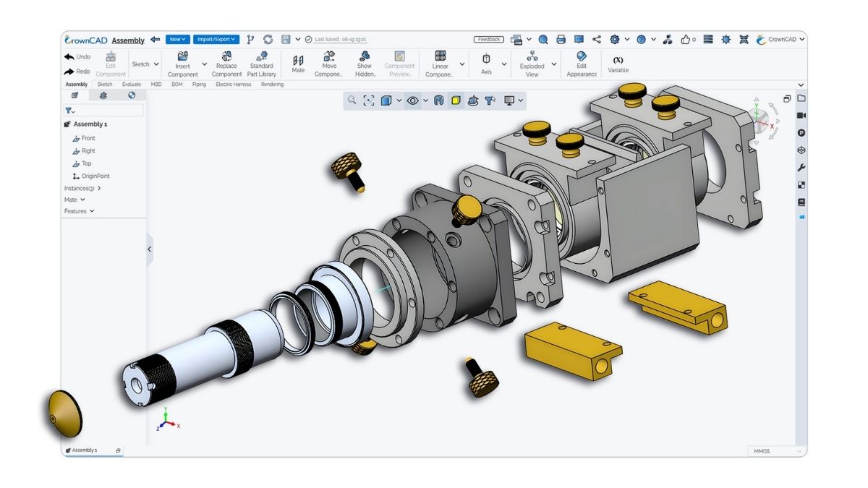Click the Feedback button

(x=490, y=40)
